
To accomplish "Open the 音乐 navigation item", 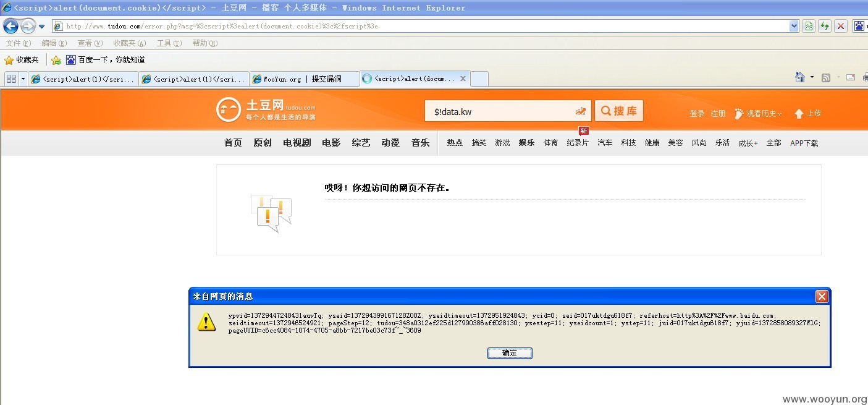I will [420, 143].
